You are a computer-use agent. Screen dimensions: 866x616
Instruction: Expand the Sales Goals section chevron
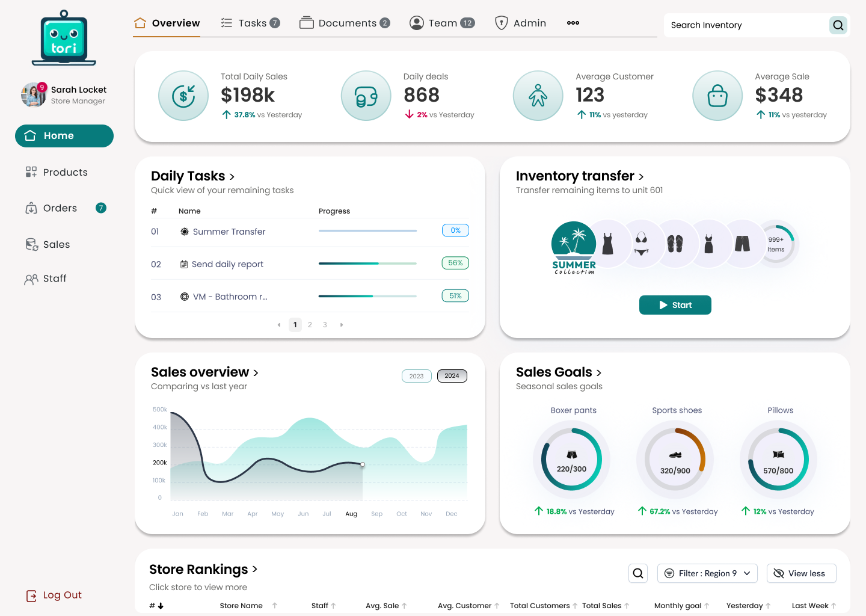click(599, 373)
